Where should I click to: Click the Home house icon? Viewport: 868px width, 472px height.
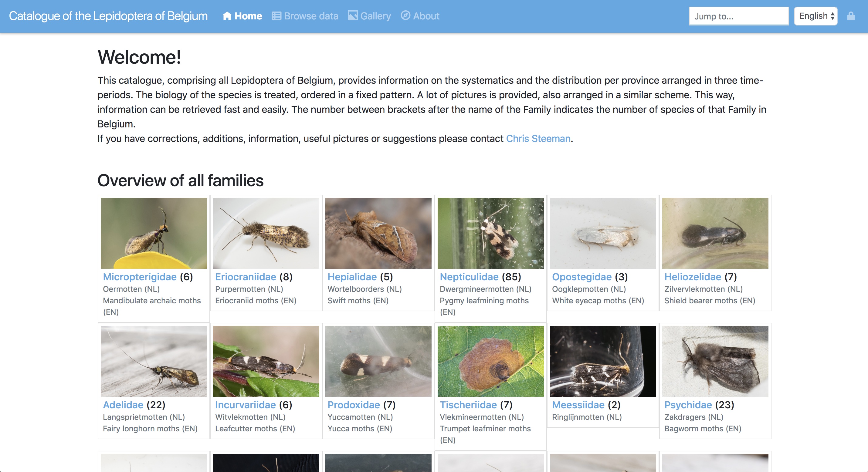[227, 16]
